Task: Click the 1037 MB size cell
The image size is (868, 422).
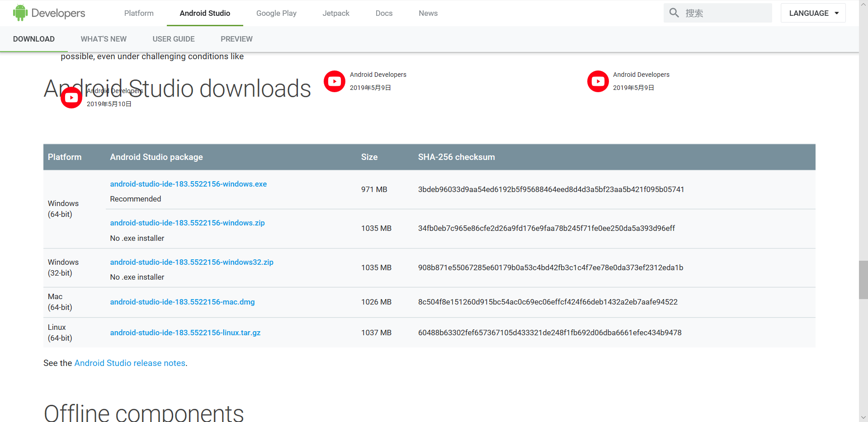Action: coord(376,333)
